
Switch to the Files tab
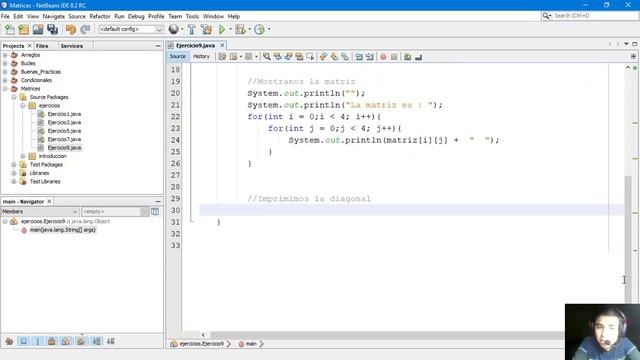tap(42, 46)
